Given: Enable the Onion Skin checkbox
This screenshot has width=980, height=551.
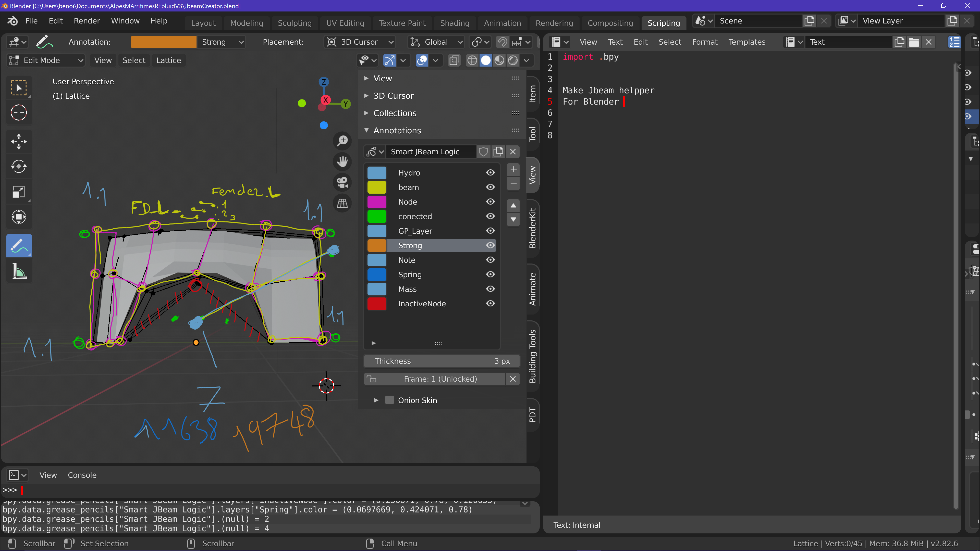Looking at the screenshot, I should coord(389,400).
